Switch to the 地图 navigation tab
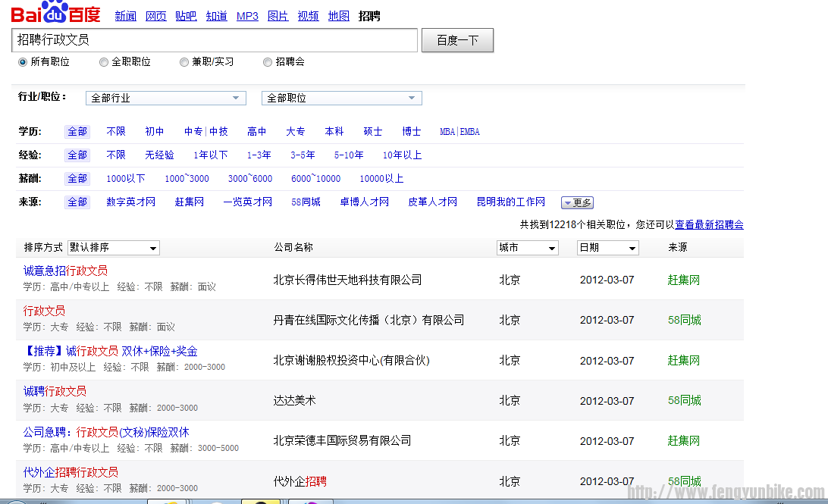Image resolution: width=828 pixels, height=504 pixels. click(338, 15)
